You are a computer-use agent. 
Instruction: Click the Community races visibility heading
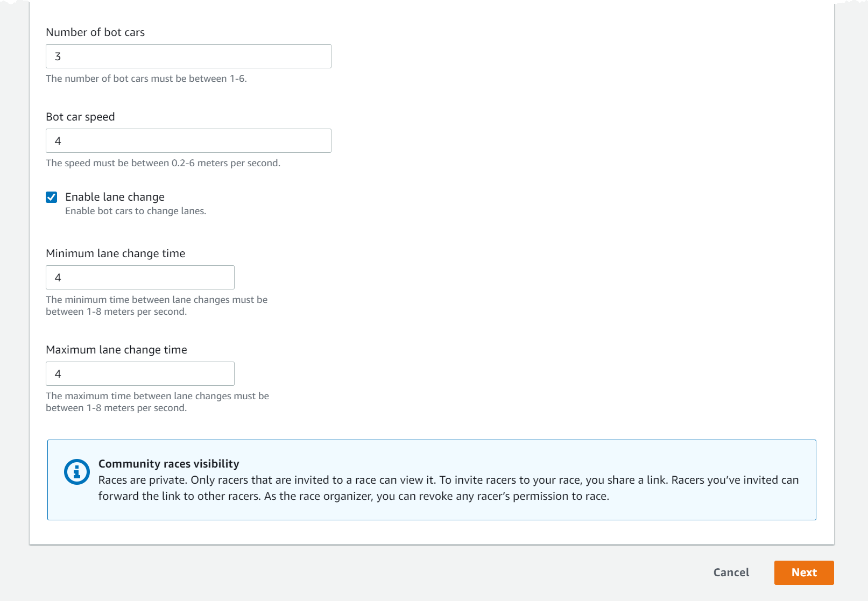pos(168,463)
